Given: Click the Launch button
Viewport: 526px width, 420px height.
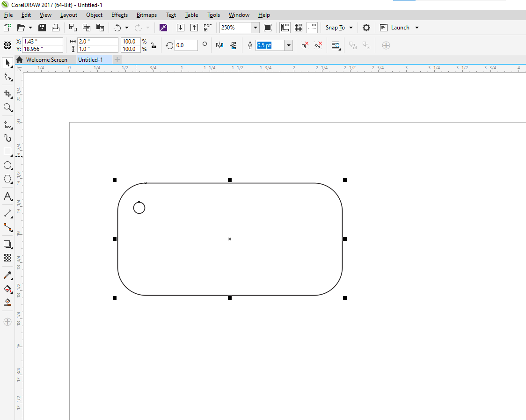Looking at the screenshot, I should (x=400, y=28).
